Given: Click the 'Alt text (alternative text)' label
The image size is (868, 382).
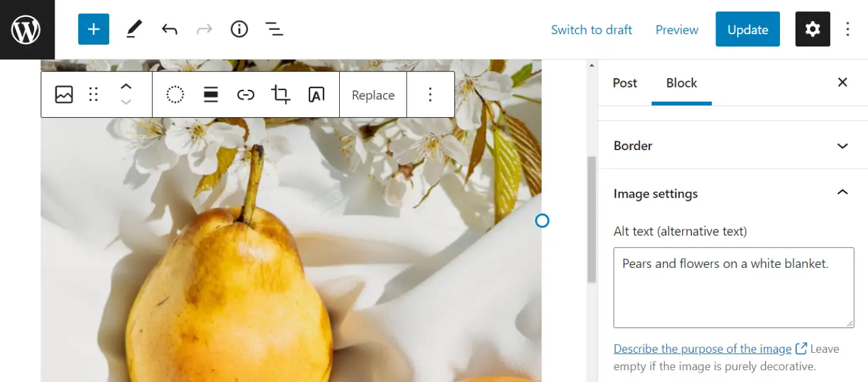Looking at the screenshot, I should [x=680, y=231].
